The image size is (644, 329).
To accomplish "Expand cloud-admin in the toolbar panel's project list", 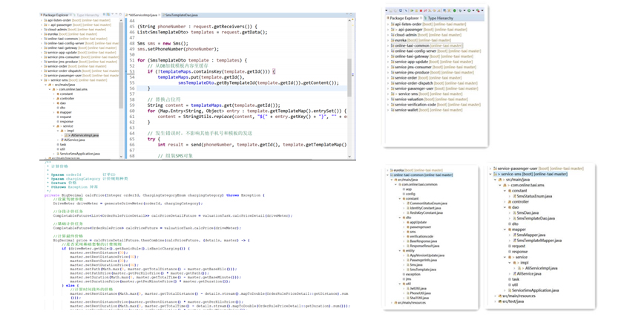I will point(388,35).
